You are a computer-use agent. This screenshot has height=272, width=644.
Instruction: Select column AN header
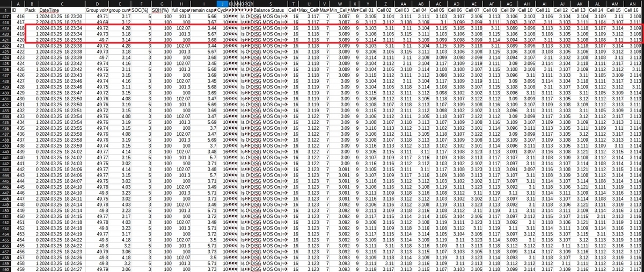click(634, 4)
